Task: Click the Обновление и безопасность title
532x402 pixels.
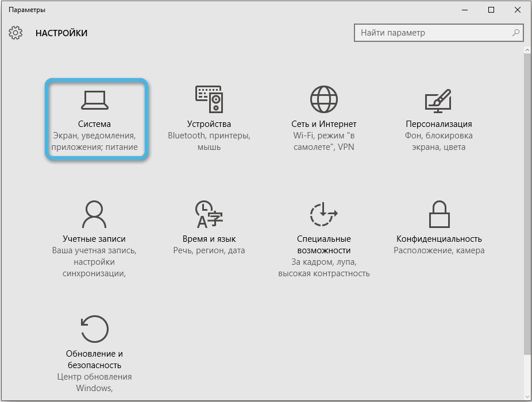Action: [x=94, y=360]
